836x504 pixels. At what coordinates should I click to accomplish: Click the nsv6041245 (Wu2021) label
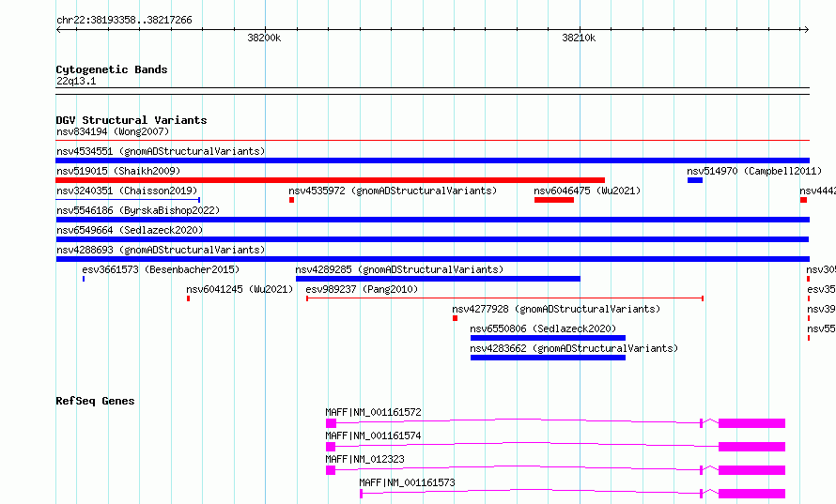tap(240, 289)
